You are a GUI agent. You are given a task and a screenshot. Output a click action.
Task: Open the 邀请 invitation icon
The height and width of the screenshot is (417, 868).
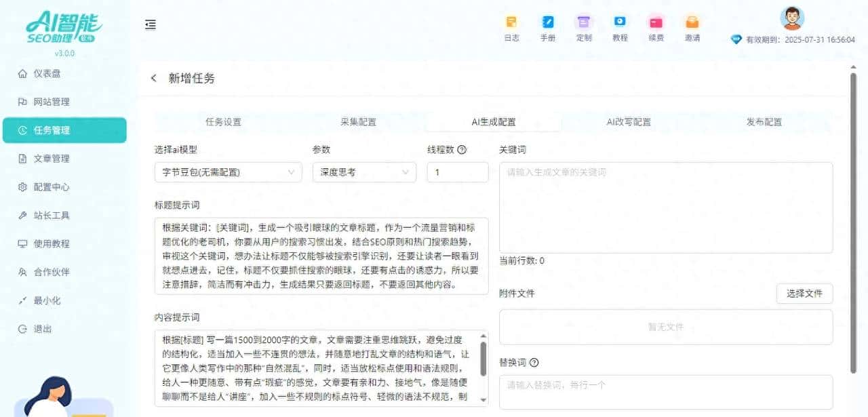[x=692, y=22]
